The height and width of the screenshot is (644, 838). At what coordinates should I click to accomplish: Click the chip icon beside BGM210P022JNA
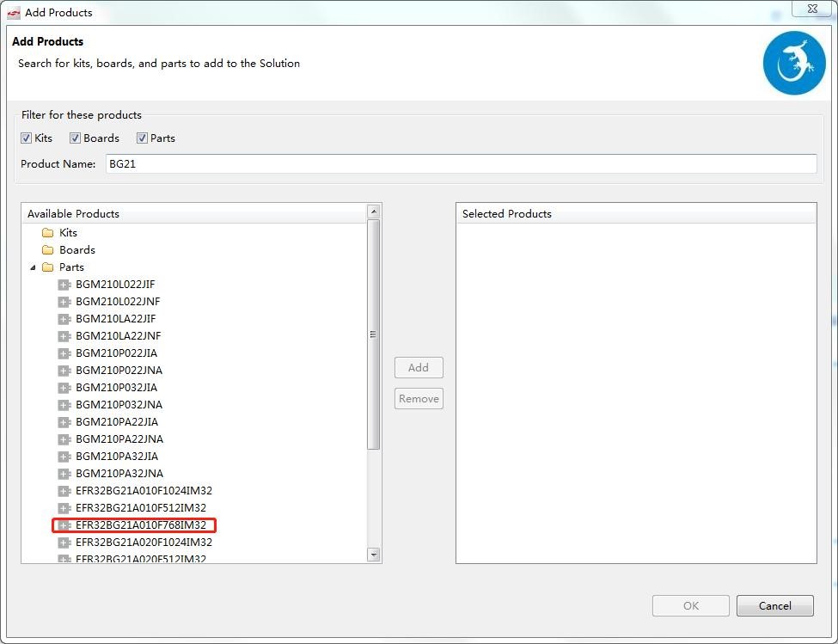64,371
